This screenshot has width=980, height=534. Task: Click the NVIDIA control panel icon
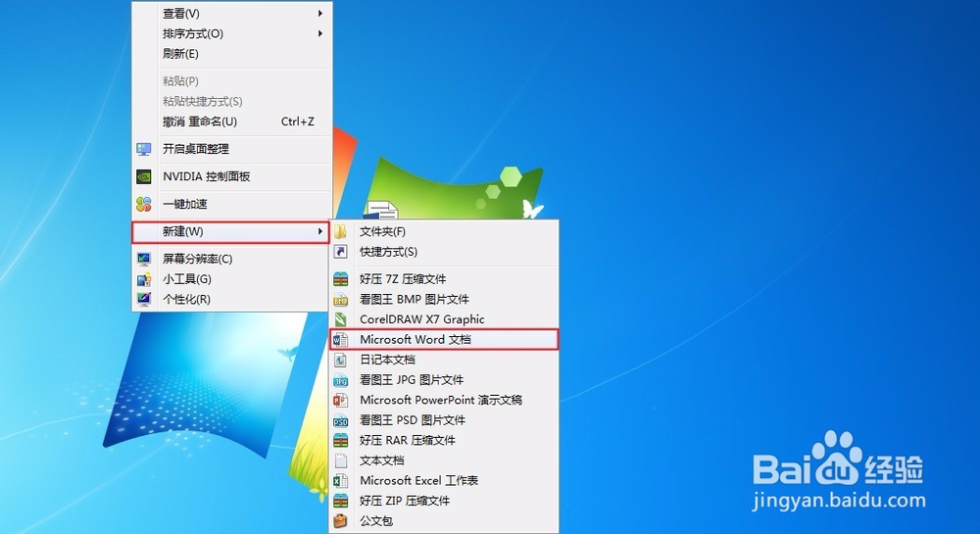[x=144, y=176]
